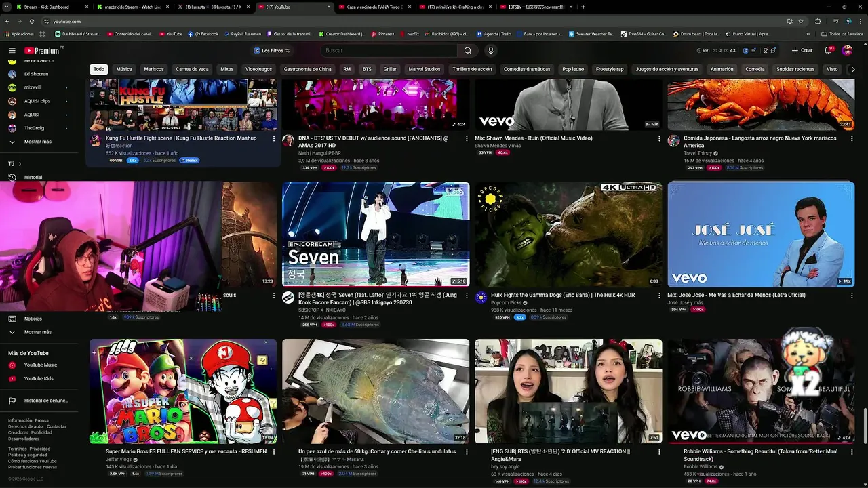
Task: Open options menu for DNA BTS video
Action: (x=467, y=138)
